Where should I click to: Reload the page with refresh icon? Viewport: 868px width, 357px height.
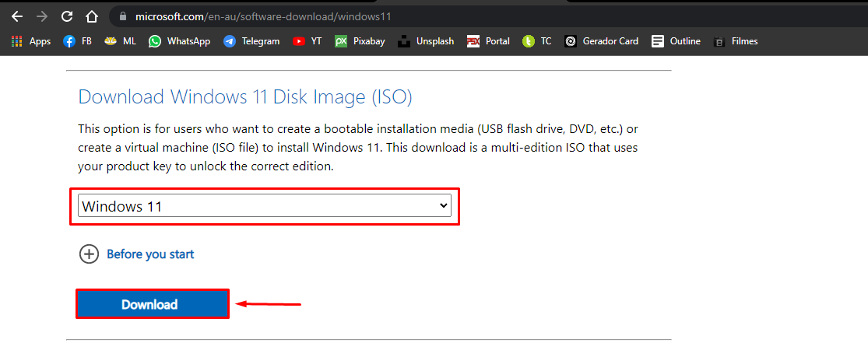67,16
